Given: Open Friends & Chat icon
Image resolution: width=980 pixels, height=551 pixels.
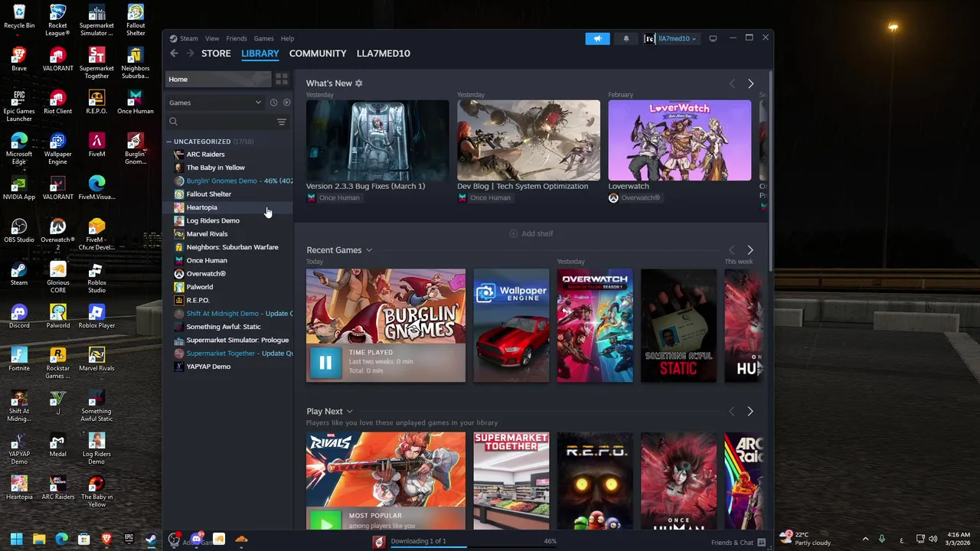Looking at the screenshot, I should point(762,543).
